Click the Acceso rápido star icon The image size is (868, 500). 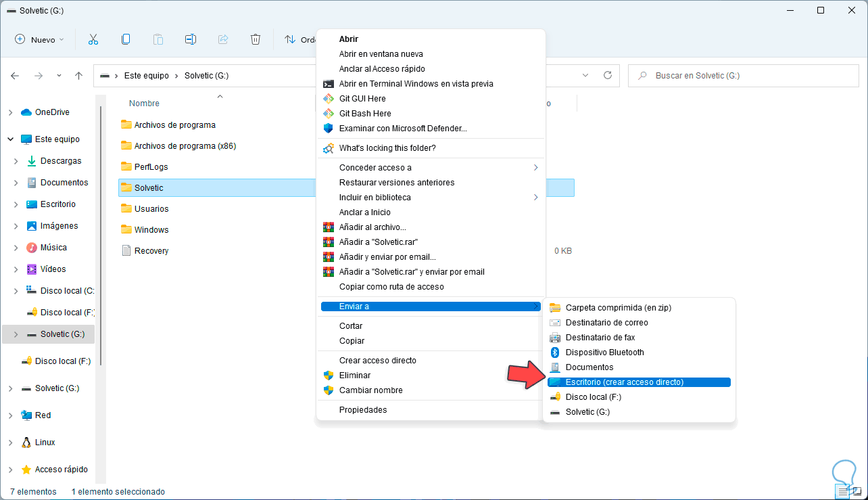click(x=26, y=470)
